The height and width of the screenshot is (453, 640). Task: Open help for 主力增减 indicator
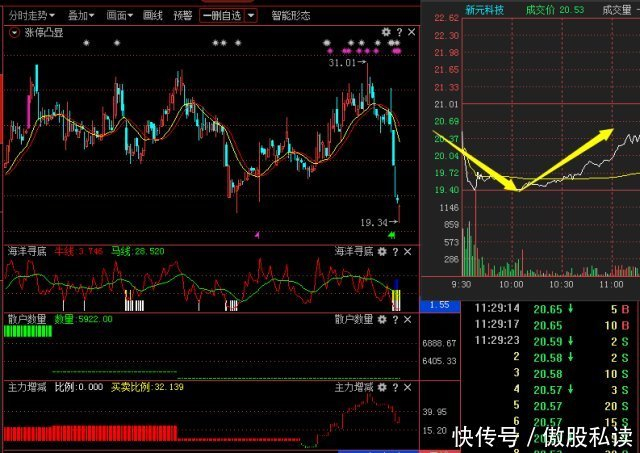[x=395, y=387]
